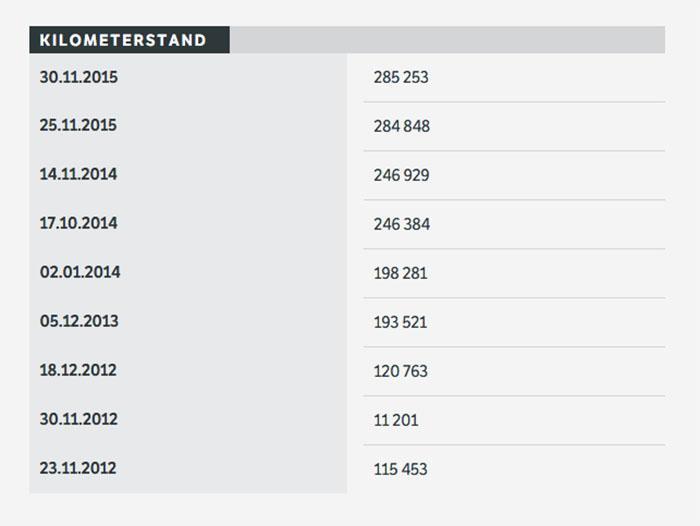
Task: Select the date 23.11.2012
Action: pos(78,467)
